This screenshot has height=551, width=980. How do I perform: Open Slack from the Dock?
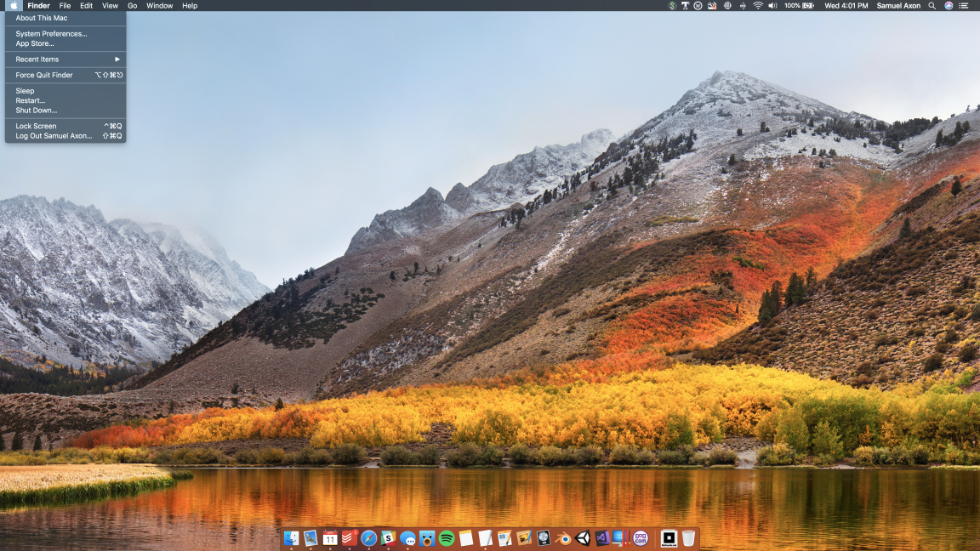click(x=388, y=537)
